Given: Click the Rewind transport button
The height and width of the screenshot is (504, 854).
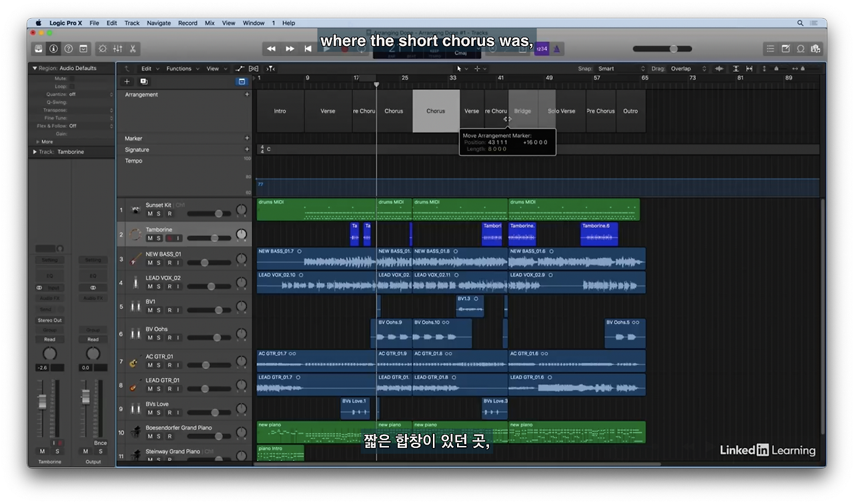Looking at the screenshot, I should [x=272, y=49].
